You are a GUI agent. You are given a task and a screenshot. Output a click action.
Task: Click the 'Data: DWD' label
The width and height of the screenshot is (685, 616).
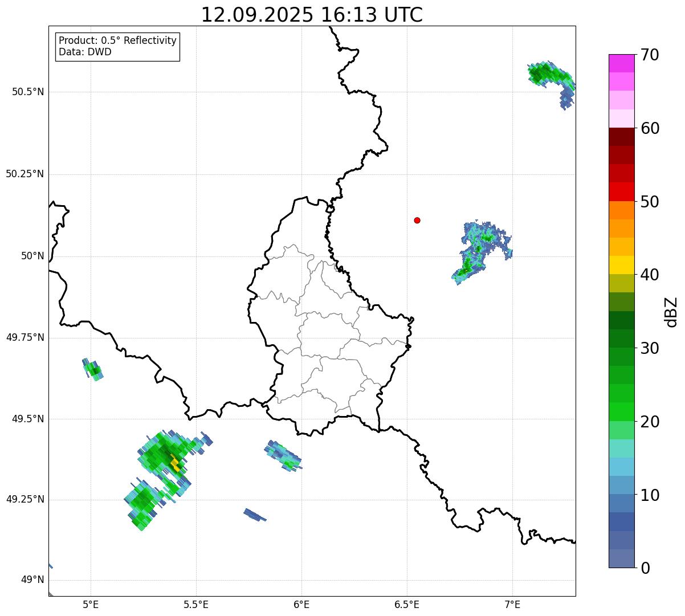pos(85,52)
